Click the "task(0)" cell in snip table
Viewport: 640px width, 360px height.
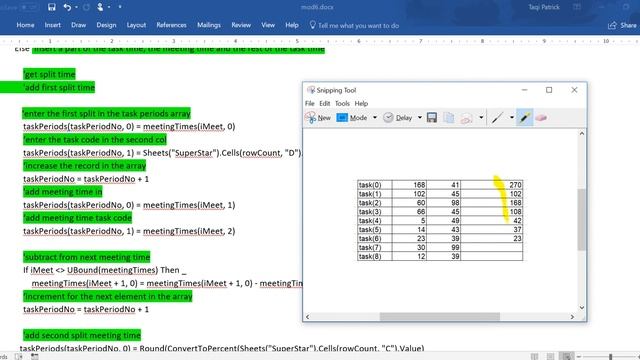(374, 185)
